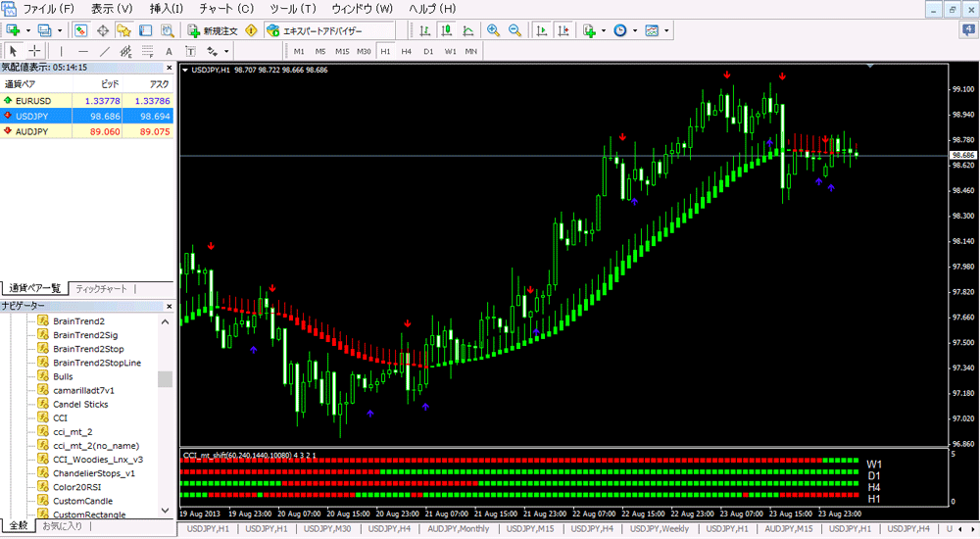This screenshot has height=539, width=980.
Task: Switch to candlestick chart display
Action: (446, 30)
